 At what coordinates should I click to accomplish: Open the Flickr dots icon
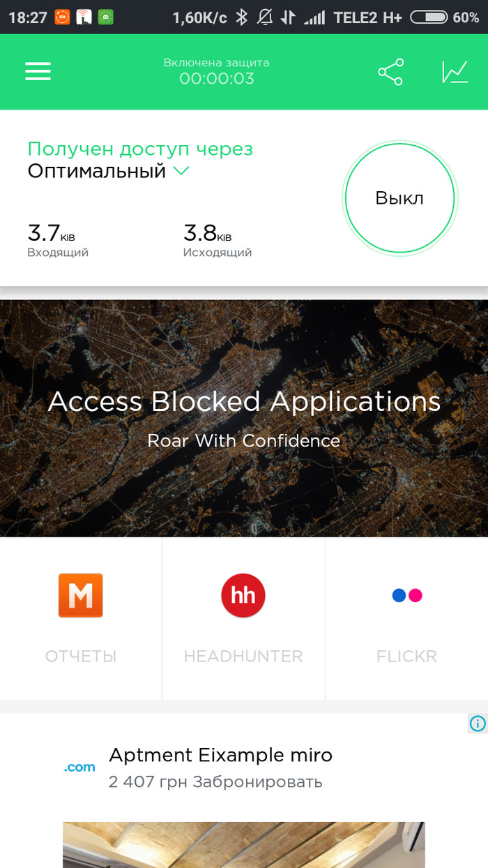pos(407,595)
